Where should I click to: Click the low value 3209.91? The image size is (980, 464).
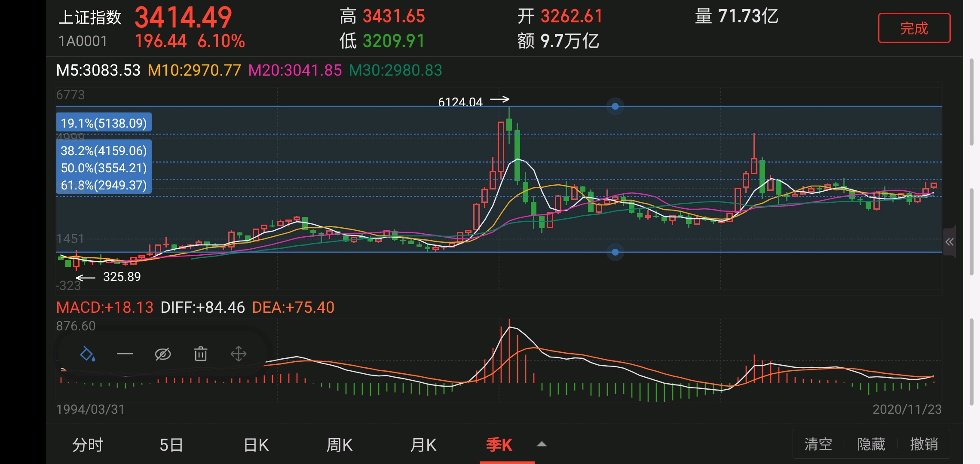coord(394,41)
